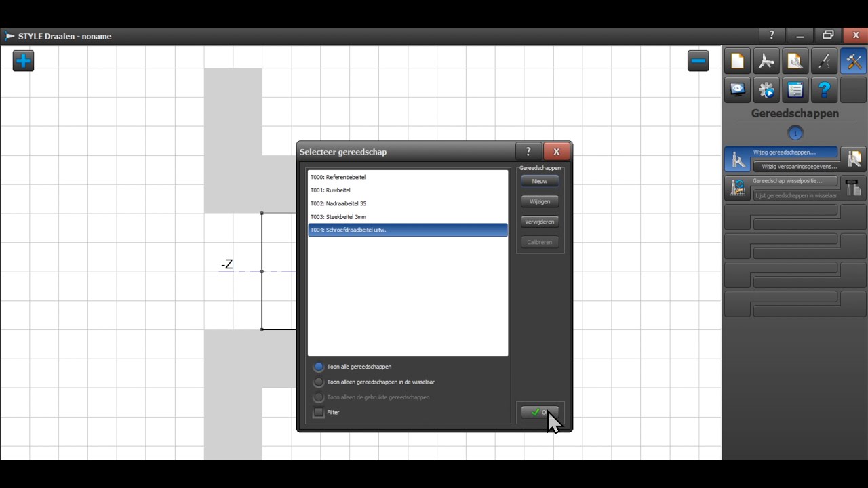Select T004: Schroefdraadbeitel uitw. in the list
The image size is (868, 488).
pos(408,230)
